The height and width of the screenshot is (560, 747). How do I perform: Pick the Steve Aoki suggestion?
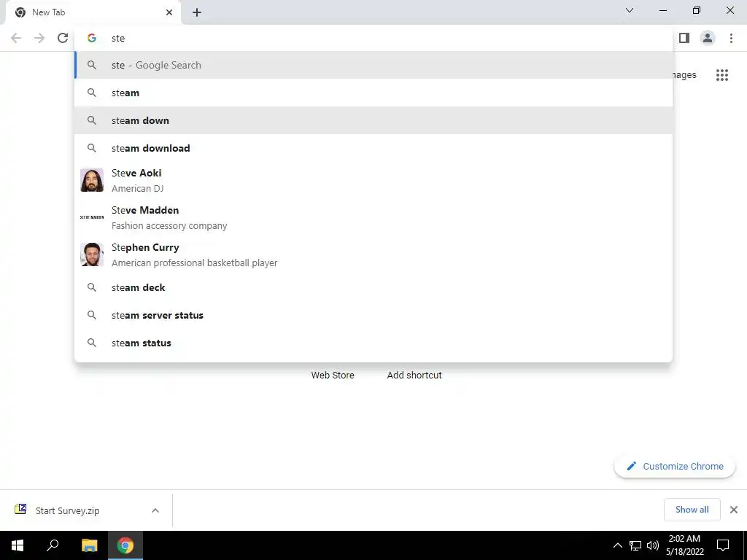click(373, 181)
